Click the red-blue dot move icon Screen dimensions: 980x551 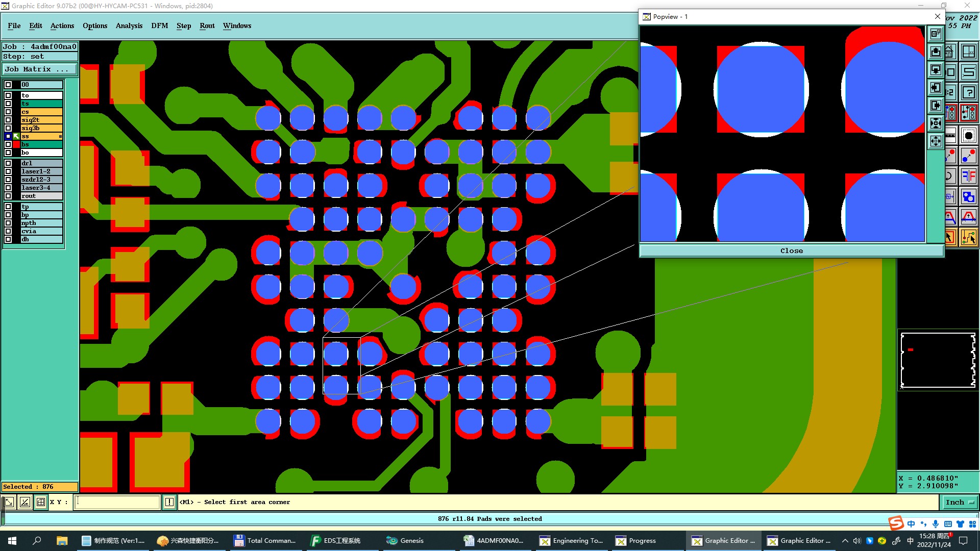click(969, 156)
